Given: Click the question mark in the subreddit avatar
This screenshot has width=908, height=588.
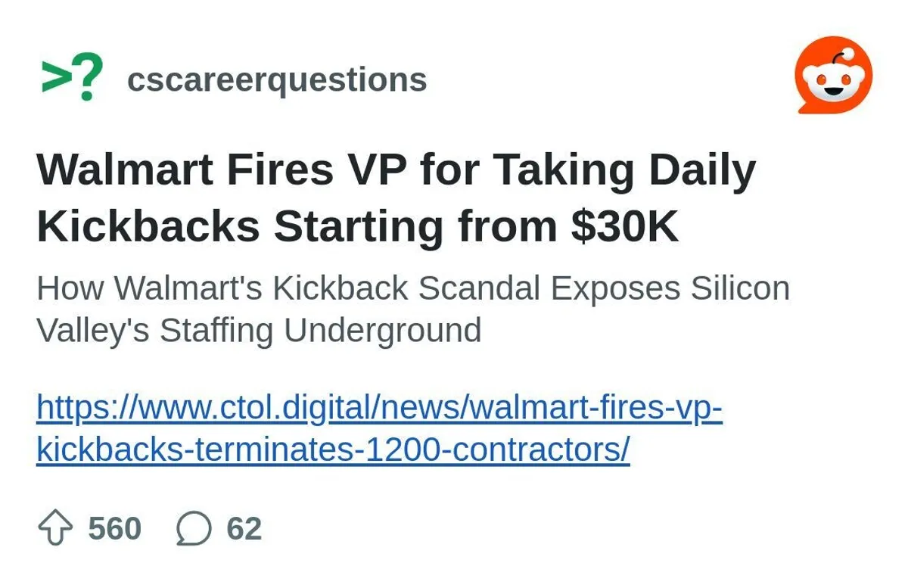Looking at the screenshot, I should point(89,77).
